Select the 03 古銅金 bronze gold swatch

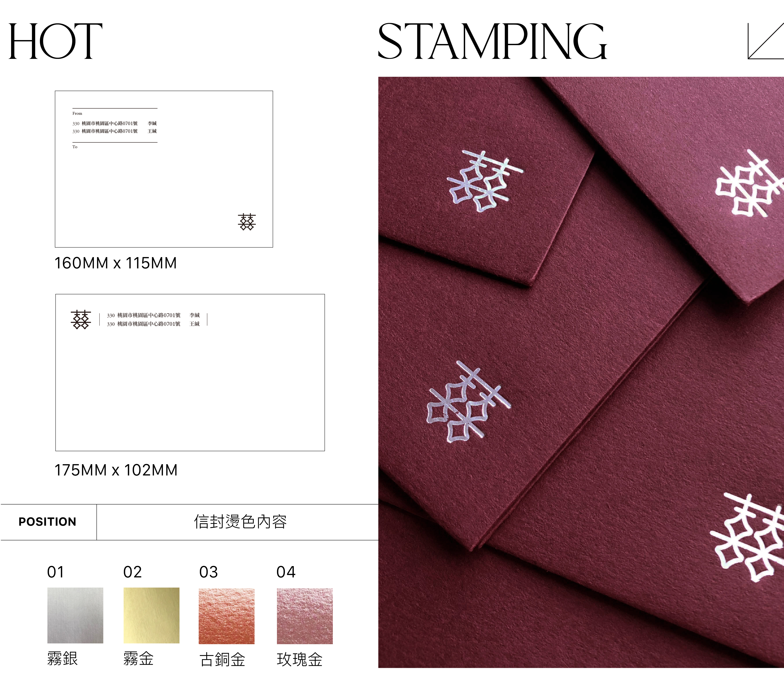point(226,616)
